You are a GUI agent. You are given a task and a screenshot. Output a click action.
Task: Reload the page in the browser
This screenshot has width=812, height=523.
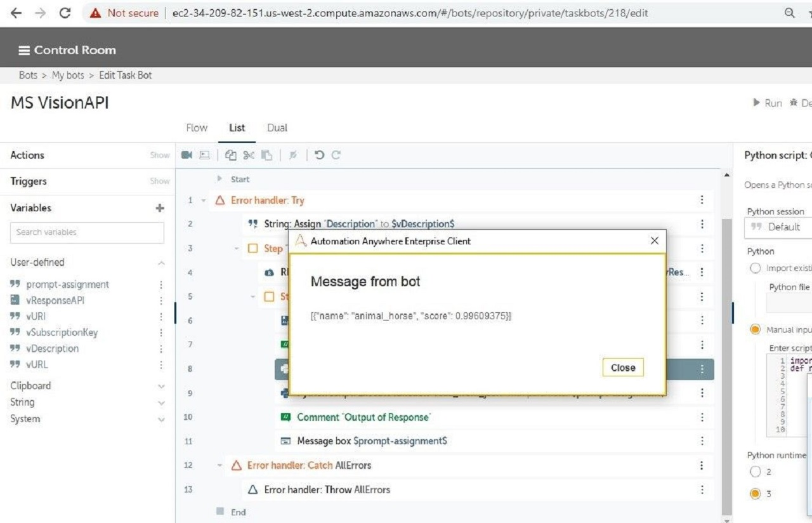pos(64,13)
